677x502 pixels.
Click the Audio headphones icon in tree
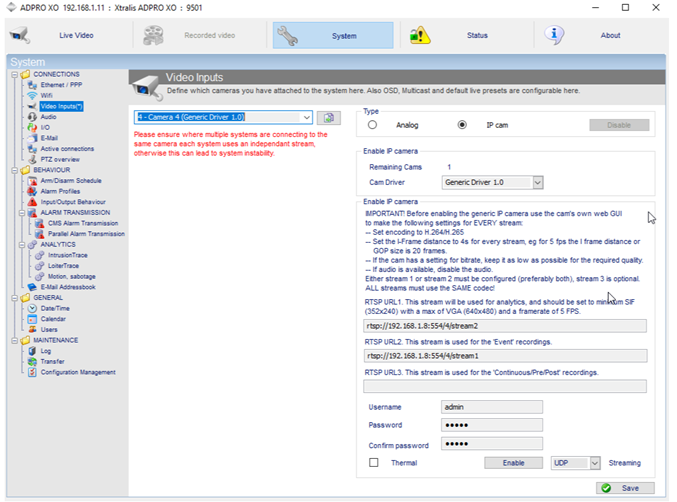click(32, 117)
